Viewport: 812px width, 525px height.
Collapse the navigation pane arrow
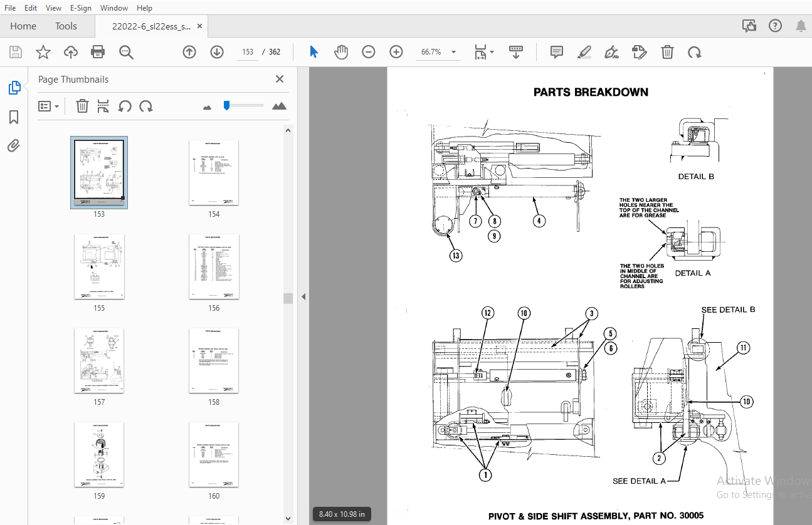(303, 296)
